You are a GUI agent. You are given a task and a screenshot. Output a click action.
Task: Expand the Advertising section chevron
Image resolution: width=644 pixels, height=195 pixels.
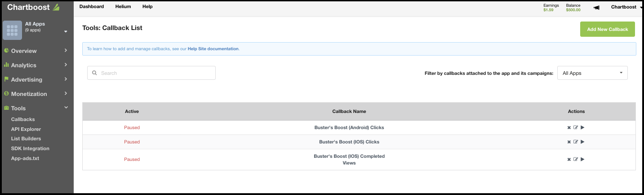pos(66,79)
